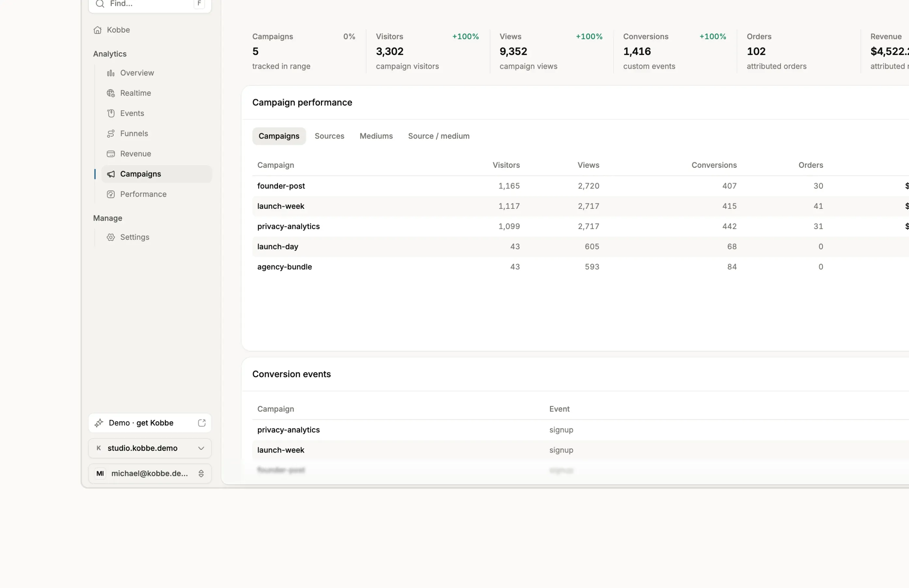Switch to the Sources tab
Image resolution: width=909 pixels, height=588 pixels.
[329, 136]
